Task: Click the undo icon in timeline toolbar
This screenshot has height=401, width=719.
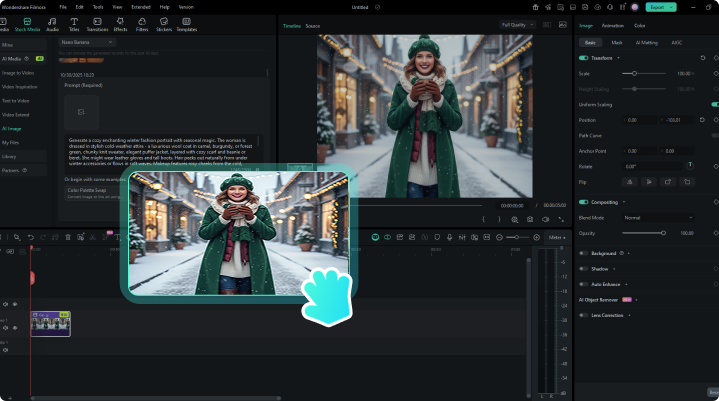Action: (31, 237)
